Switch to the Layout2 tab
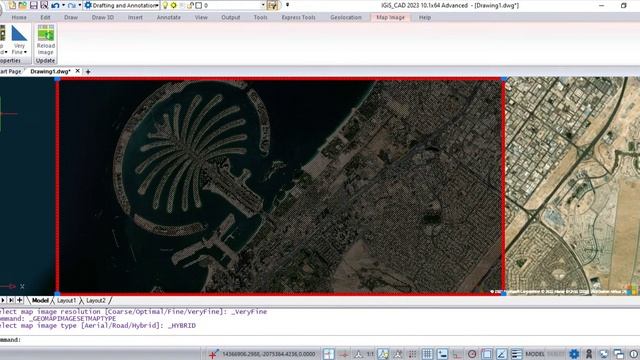This screenshot has width=640, height=360. point(96,300)
